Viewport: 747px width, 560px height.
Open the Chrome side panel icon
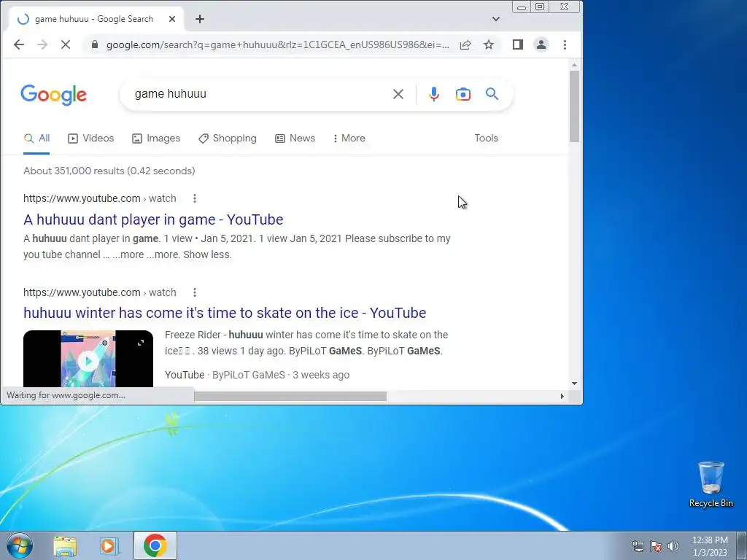point(518,44)
